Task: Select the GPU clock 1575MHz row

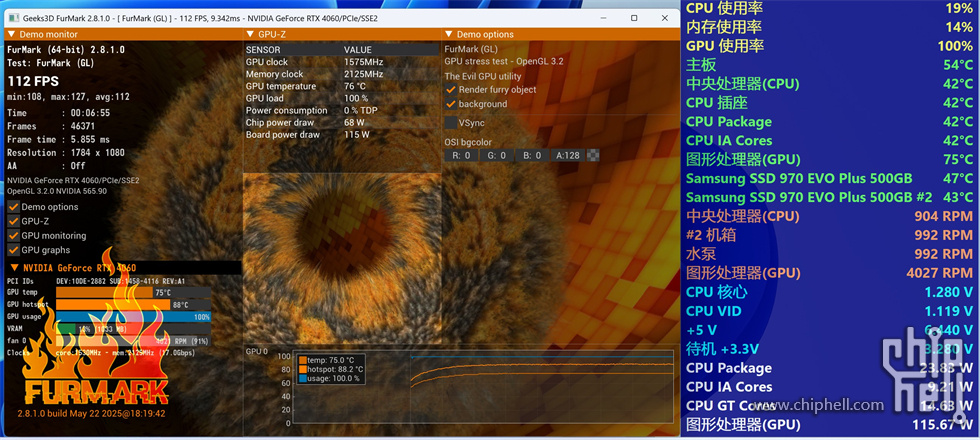Action: click(x=342, y=62)
